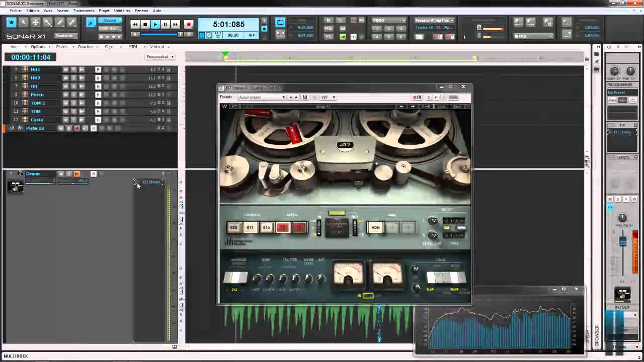Click the J37 Stereo effect in Drums FX bin
The width and height of the screenshot is (644, 362).
click(x=151, y=182)
